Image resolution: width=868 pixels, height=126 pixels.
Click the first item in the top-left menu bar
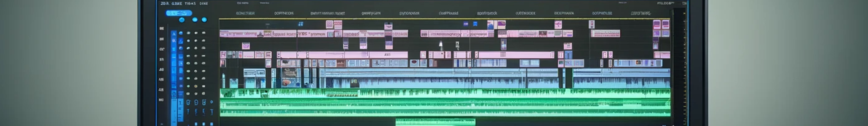tap(164, 3)
